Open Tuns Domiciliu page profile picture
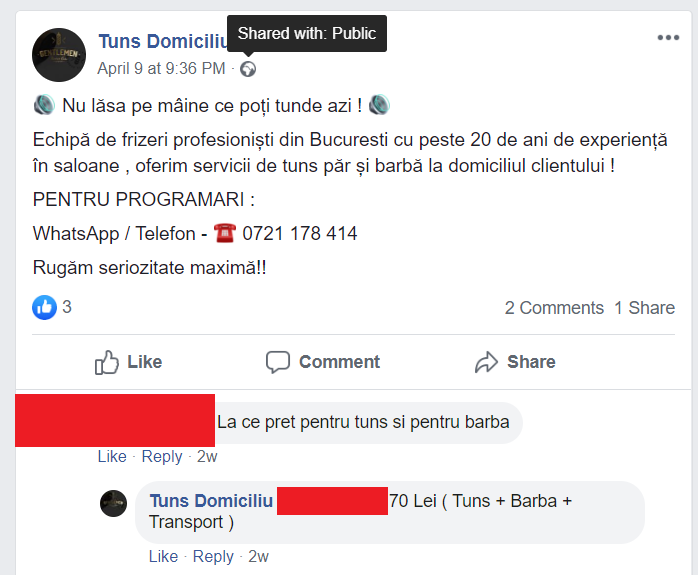This screenshot has width=698, height=575. click(58, 54)
